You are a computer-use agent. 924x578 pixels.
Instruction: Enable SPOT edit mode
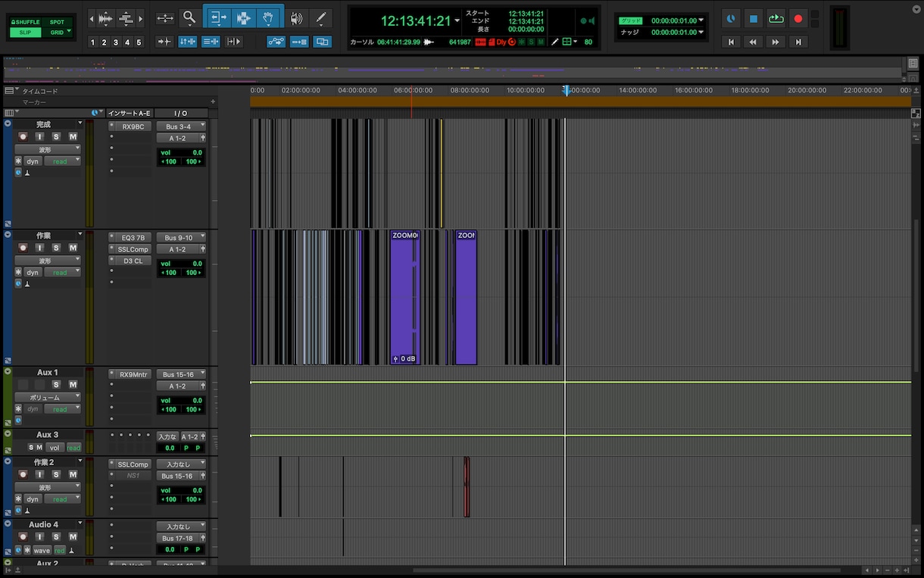[x=57, y=22]
